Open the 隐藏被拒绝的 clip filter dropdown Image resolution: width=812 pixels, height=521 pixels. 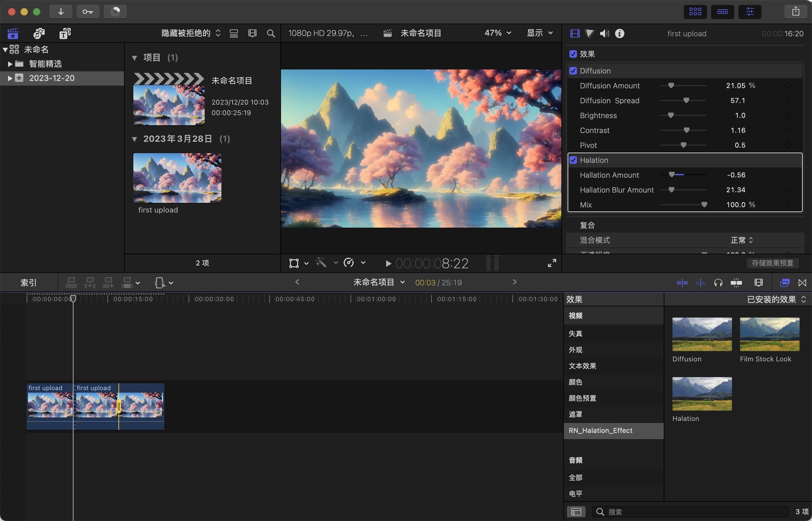(x=191, y=33)
